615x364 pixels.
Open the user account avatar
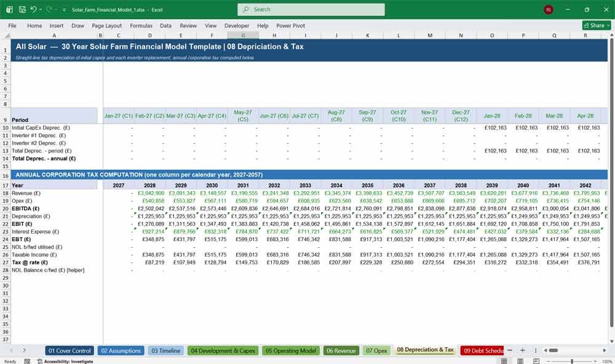[549, 9]
